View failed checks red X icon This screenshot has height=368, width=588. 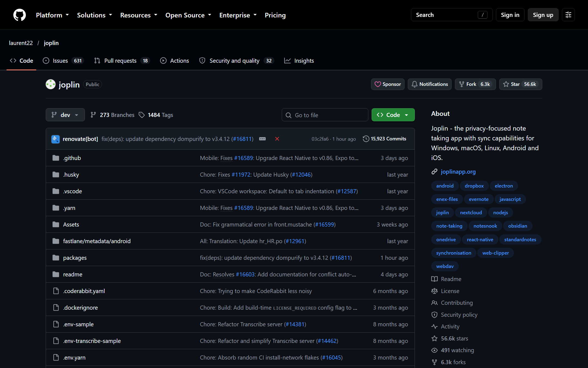(x=277, y=139)
